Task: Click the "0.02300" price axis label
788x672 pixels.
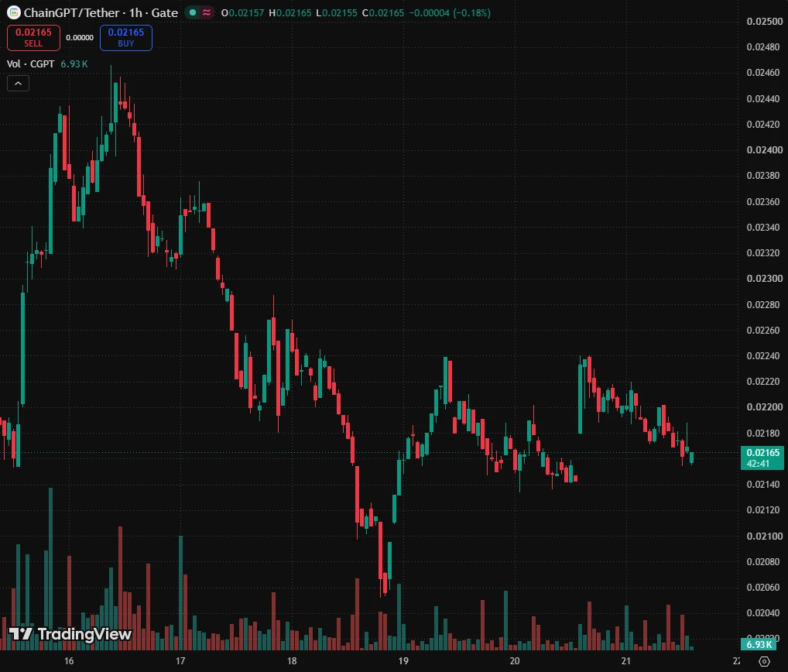Action: (x=764, y=279)
